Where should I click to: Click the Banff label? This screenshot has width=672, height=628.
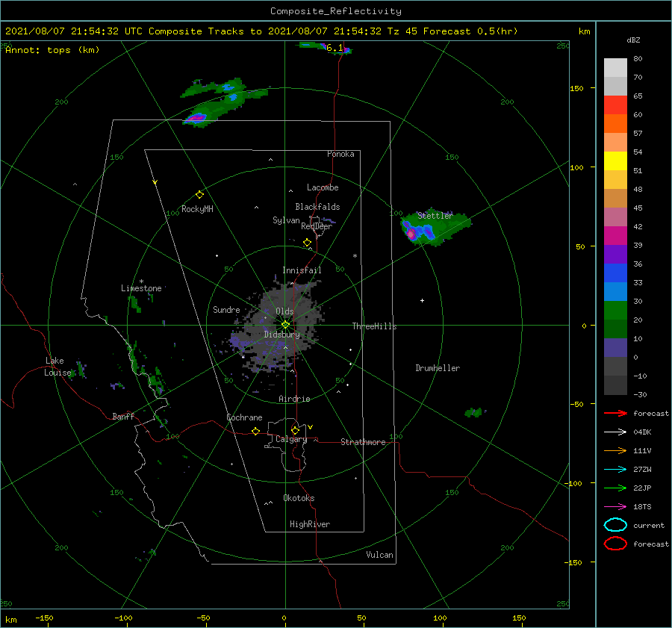click(x=123, y=417)
